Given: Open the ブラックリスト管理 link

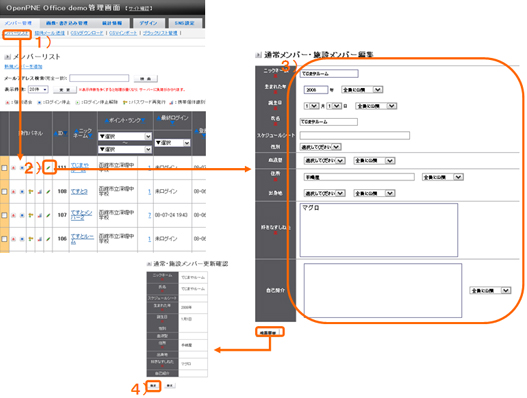Looking at the screenshot, I should (160, 33).
